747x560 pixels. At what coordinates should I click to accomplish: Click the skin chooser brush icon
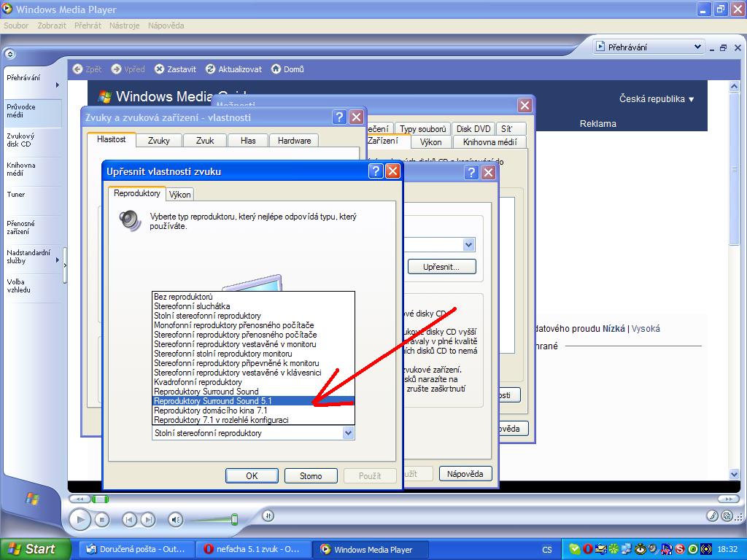[x=712, y=516]
